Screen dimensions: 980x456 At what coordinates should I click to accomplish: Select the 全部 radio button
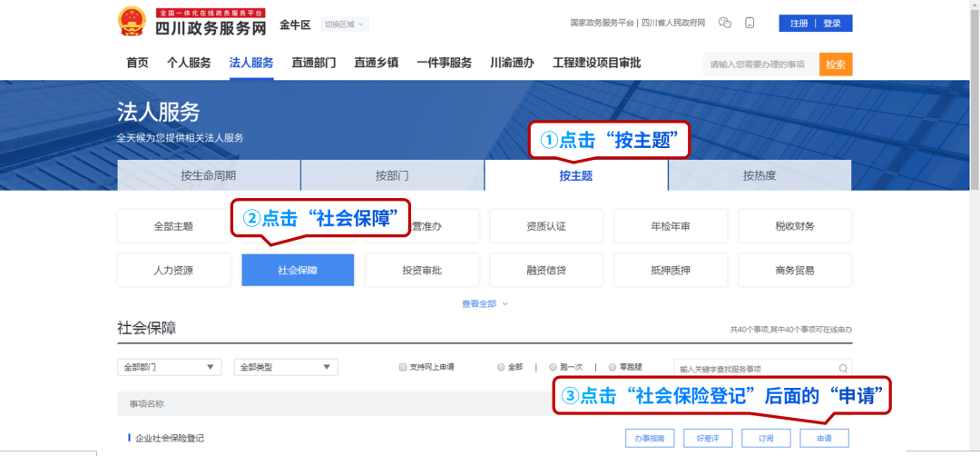click(x=501, y=367)
